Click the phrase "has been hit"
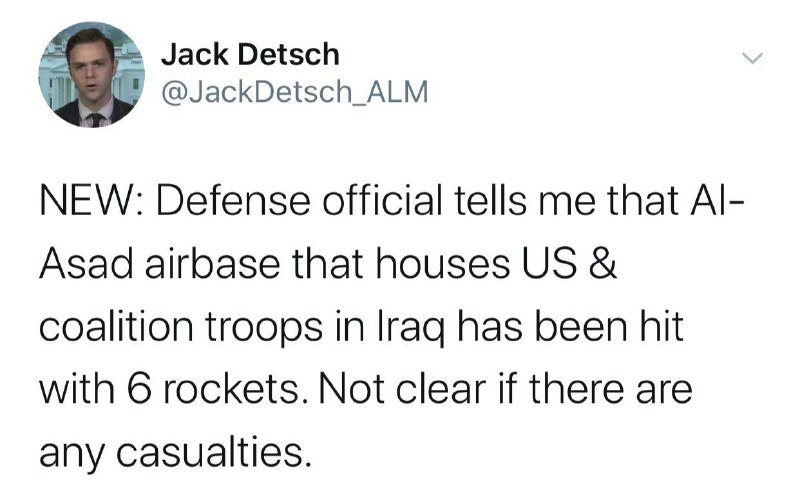Screen dimensions: 800x497 pos(569,327)
